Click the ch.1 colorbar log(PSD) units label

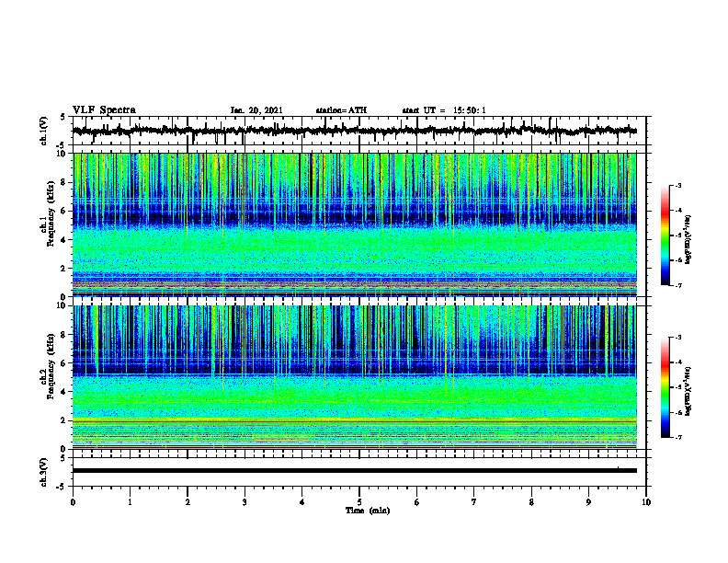688,239
